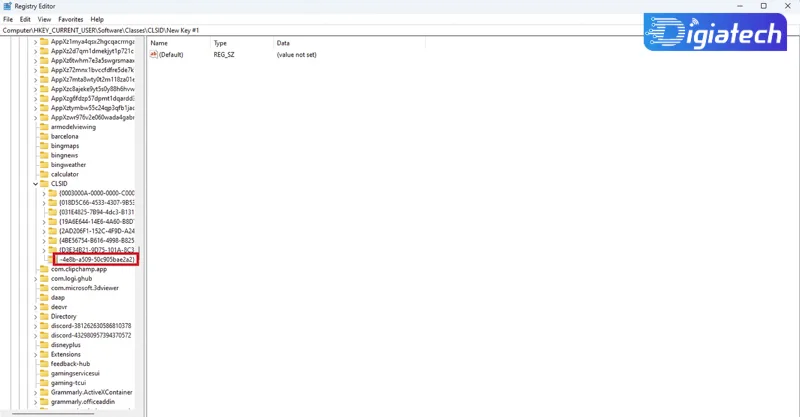Expand the grammarly.officeaddin key
The height and width of the screenshot is (417, 800).
pyautogui.click(x=35, y=402)
